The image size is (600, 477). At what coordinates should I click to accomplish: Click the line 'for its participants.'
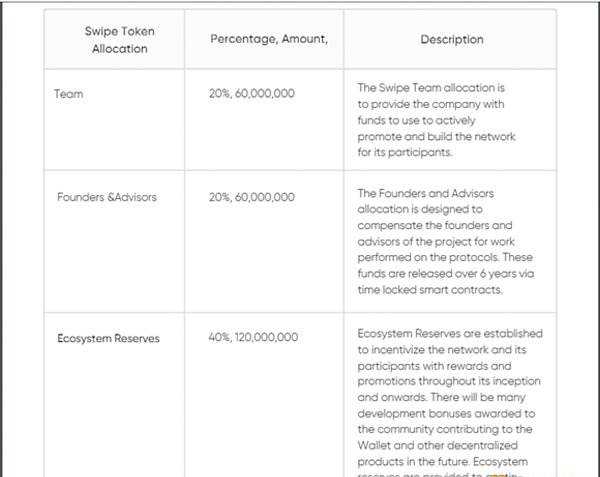tap(405, 152)
